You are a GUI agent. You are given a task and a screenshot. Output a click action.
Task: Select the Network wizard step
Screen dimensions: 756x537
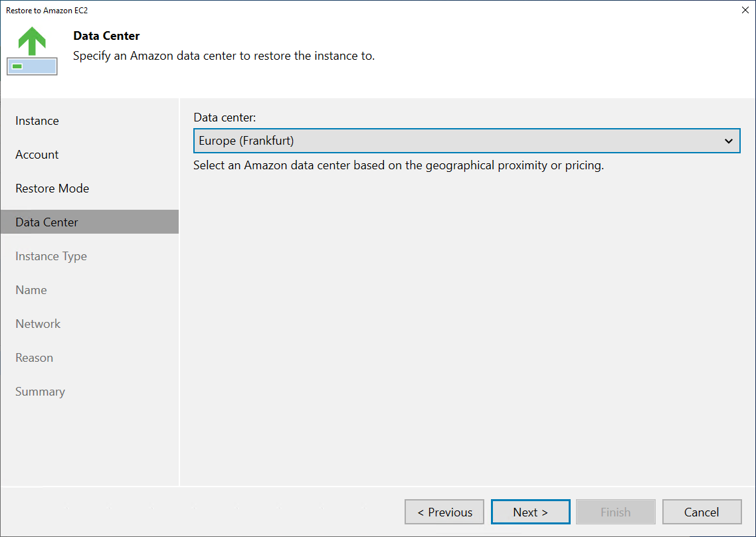38,324
